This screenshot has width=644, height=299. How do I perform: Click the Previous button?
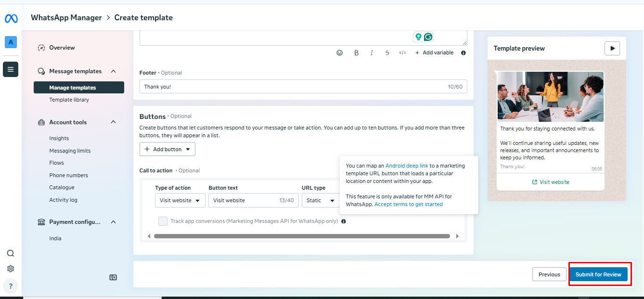pyautogui.click(x=549, y=274)
